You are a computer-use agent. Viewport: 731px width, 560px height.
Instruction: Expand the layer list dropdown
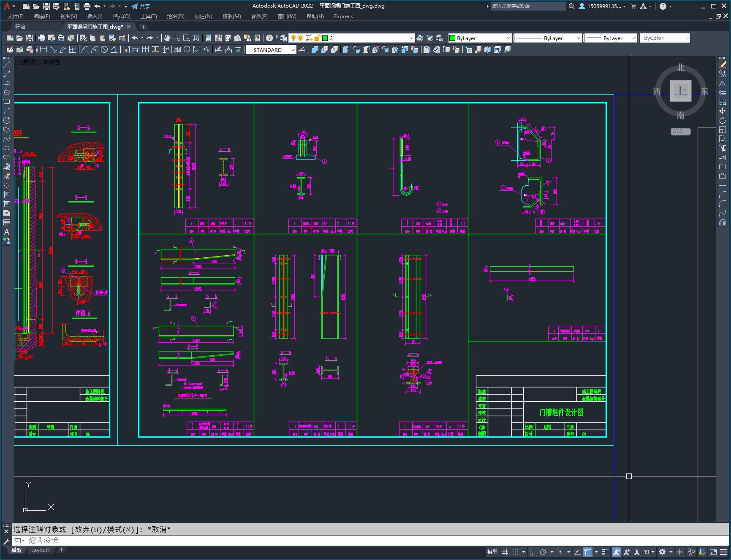(412, 38)
